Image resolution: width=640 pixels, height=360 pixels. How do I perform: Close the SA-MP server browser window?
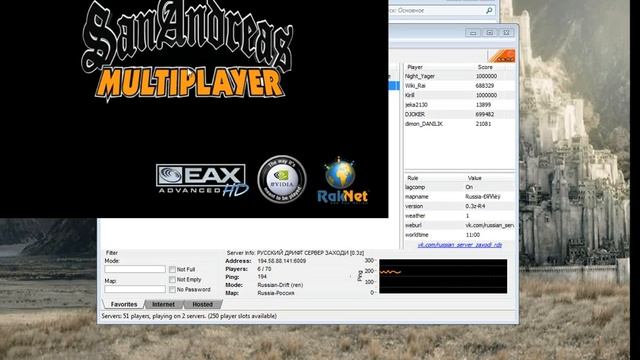pos(506,33)
